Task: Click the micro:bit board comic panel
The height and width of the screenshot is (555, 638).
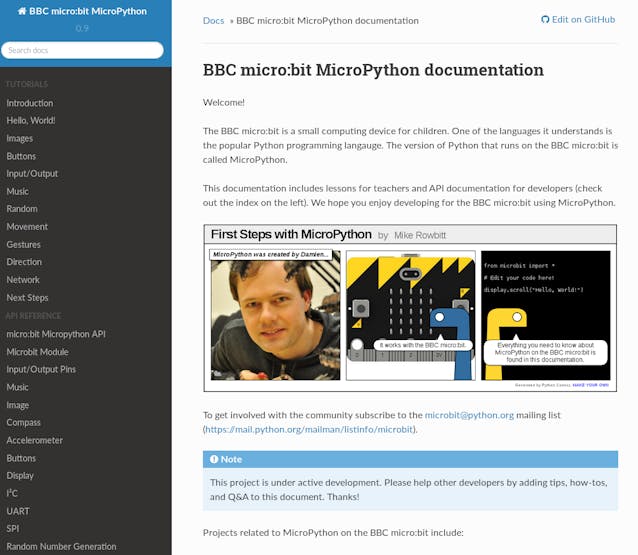Action: [411, 316]
